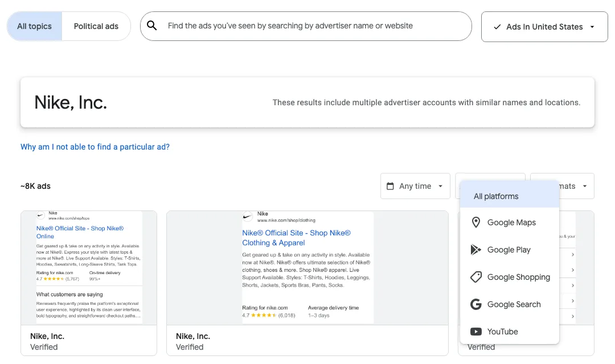This screenshot has height=364, width=615.
Task: Click Verified label under first Nike card
Action: [x=44, y=347]
